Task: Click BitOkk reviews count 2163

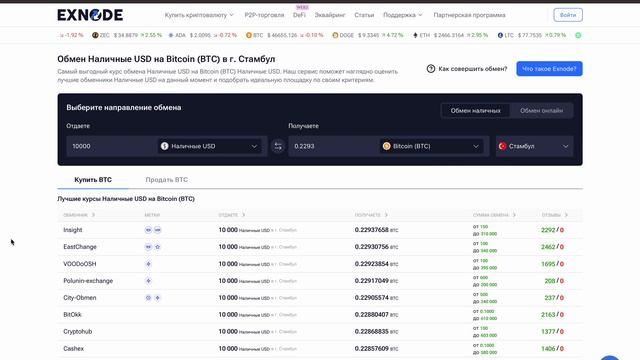Action: click(x=548, y=315)
